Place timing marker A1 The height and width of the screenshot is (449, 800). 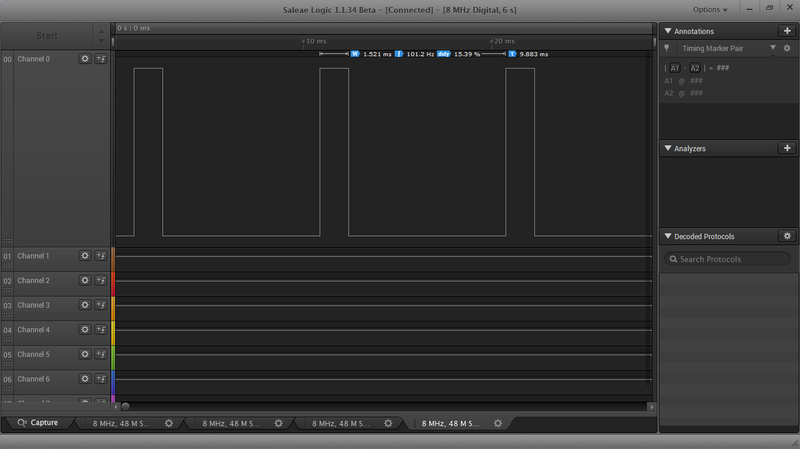[x=674, y=68]
